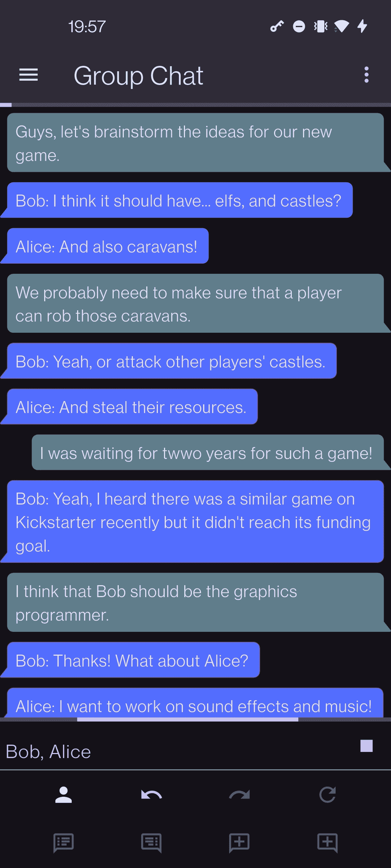Tap the right-tailed message list icon
Viewport: 391px width, 868px height.
151,843
